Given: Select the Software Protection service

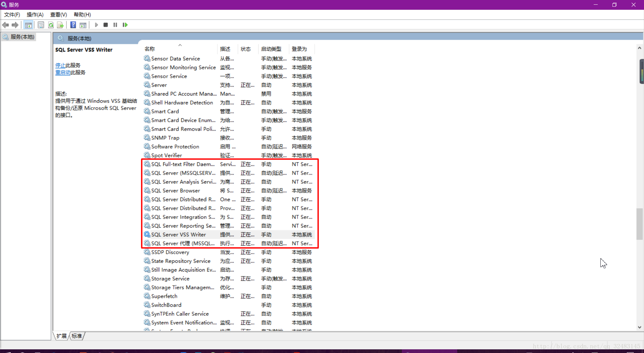Looking at the screenshot, I should click(x=229, y=146).
